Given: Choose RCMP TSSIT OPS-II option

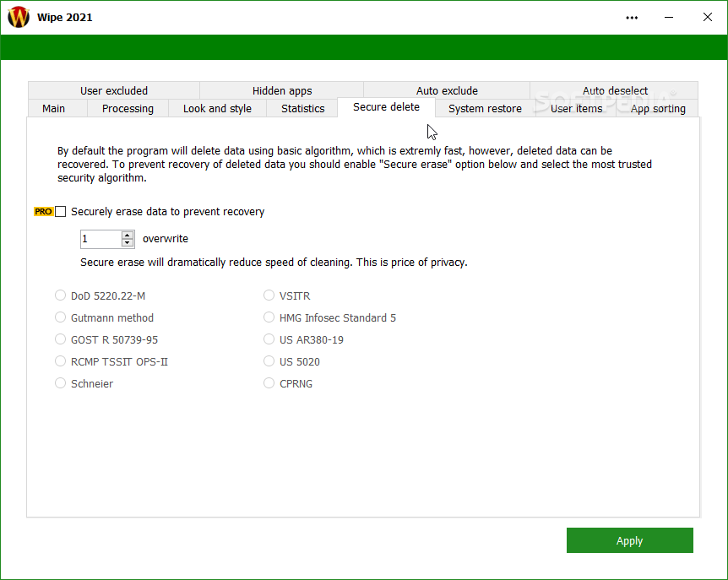Looking at the screenshot, I should pyautogui.click(x=111, y=361).
